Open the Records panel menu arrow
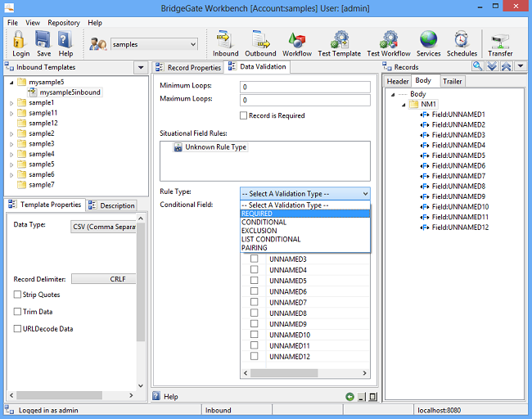The height and width of the screenshot is (419, 532). pyautogui.click(x=521, y=65)
